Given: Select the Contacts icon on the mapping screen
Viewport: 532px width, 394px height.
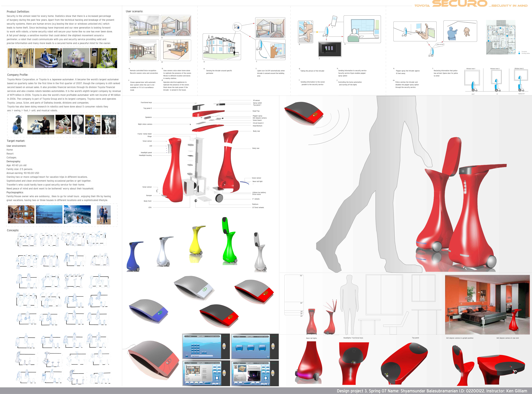Looking at the screenshot, I should click(215, 366).
